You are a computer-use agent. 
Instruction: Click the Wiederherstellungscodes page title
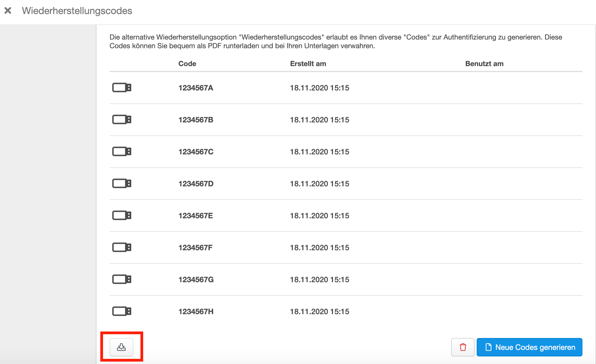click(77, 11)
